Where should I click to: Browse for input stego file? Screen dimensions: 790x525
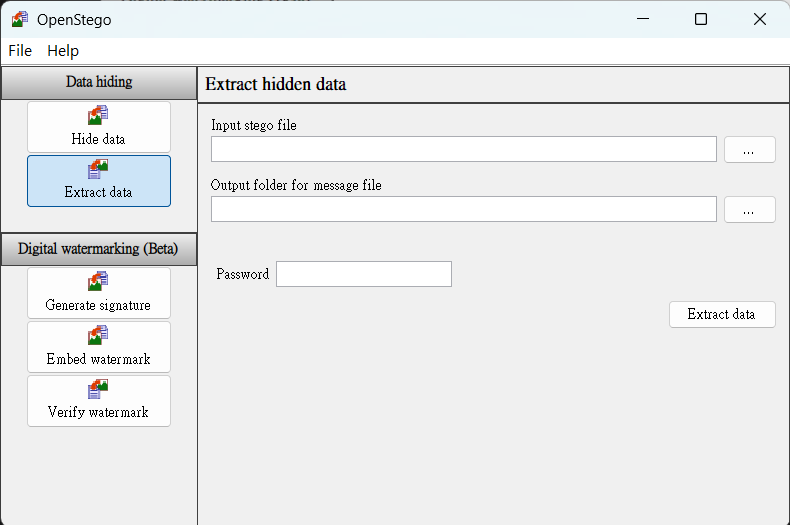point(750,150)
